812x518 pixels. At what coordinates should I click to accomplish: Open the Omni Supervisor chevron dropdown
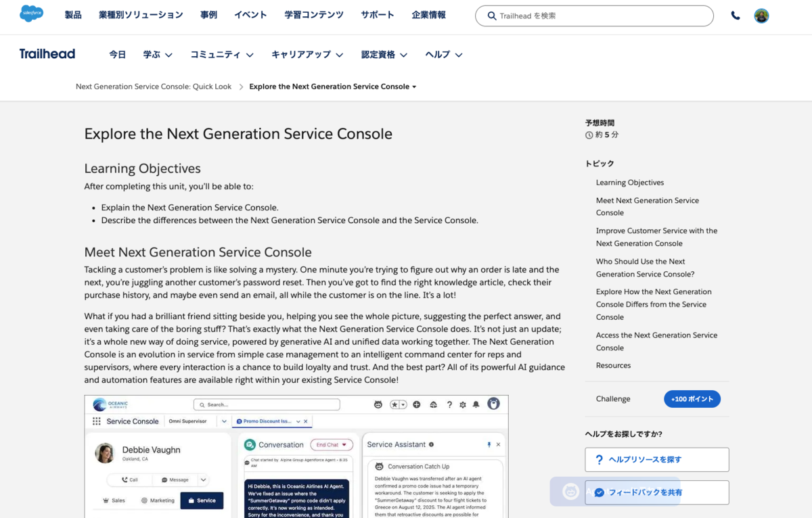[224, 421]
